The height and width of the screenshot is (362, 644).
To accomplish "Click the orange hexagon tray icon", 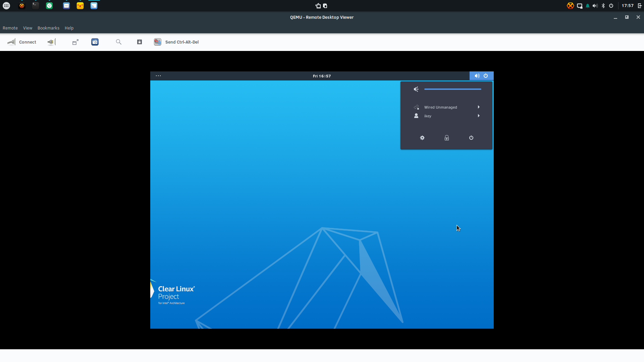I will pos(570,6).
